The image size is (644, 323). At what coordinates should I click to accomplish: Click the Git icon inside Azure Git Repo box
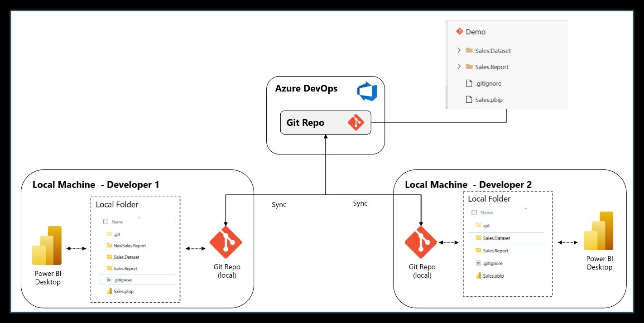(x=356, y=122)
